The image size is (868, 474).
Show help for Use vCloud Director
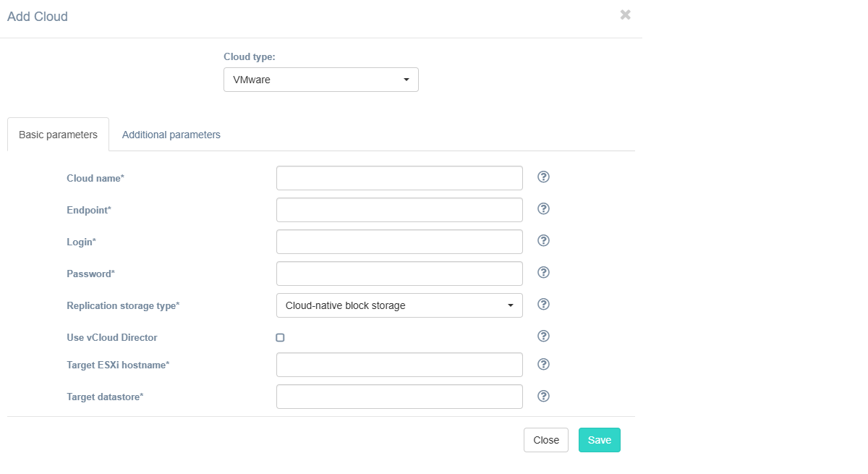pos(544,337)
